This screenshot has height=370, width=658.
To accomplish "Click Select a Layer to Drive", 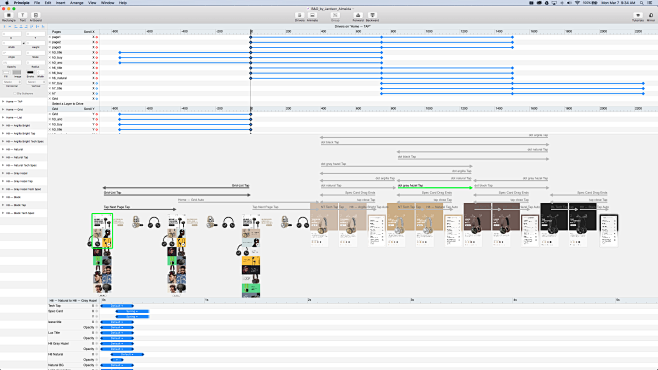I will pos(68,104).
